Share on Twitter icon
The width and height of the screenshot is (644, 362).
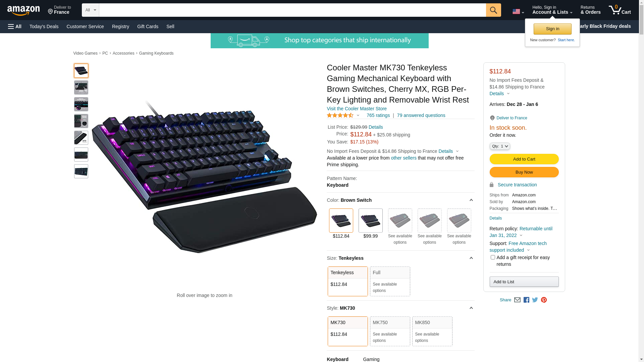[x=535, y=300]
